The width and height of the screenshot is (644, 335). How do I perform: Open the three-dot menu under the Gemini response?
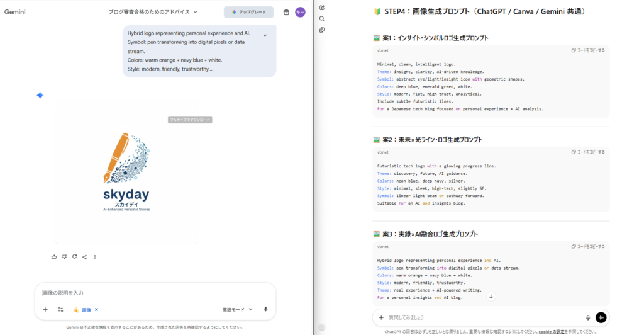(x=95, y=257)
